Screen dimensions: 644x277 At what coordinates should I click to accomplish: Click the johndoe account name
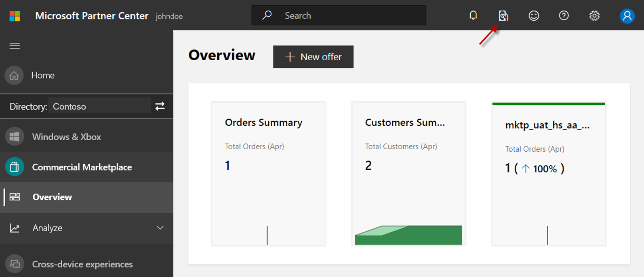[x=169, y=17]
